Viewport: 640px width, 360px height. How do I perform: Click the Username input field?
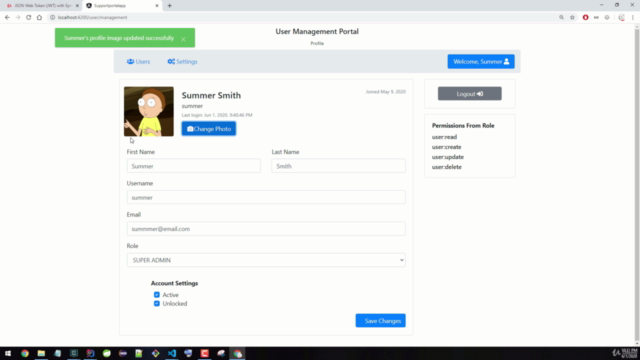pyautogui.click(x=266, y=198)
